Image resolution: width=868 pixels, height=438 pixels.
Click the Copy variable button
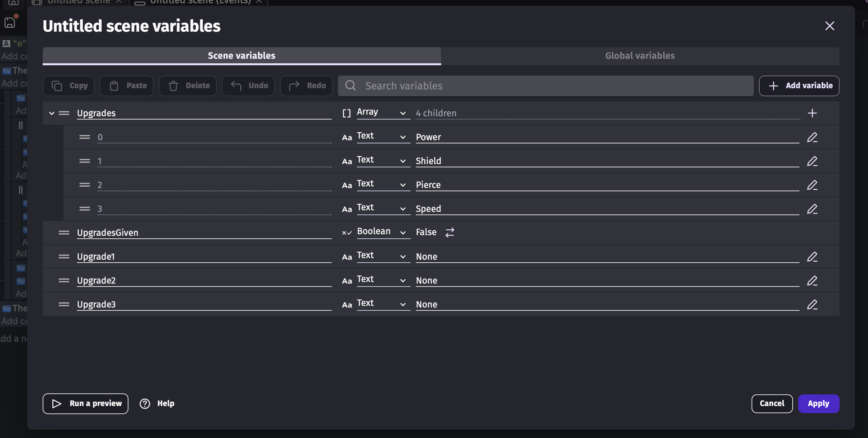(x=69, y=86)
